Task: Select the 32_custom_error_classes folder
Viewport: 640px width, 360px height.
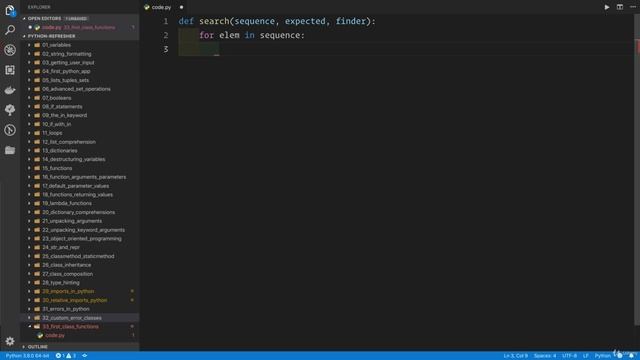Action: point(80,318)
